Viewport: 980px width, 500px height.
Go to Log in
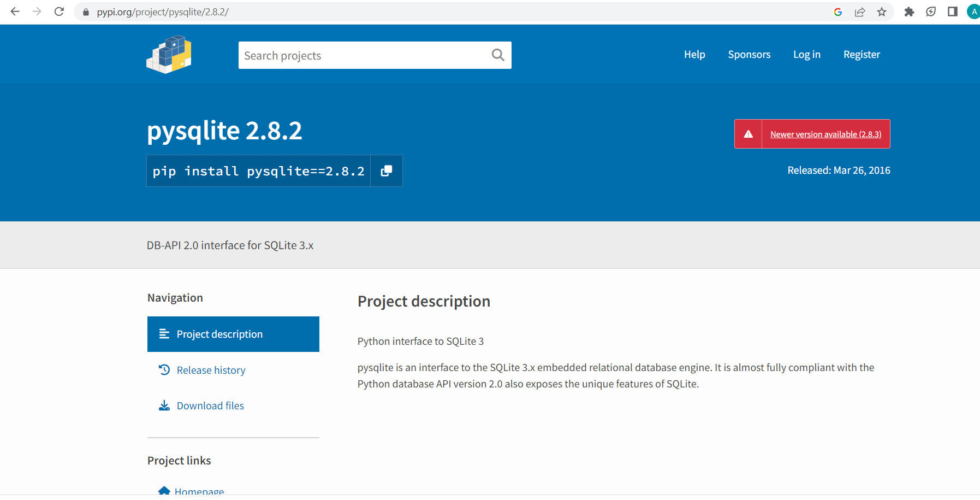click(x=807, y=55)
